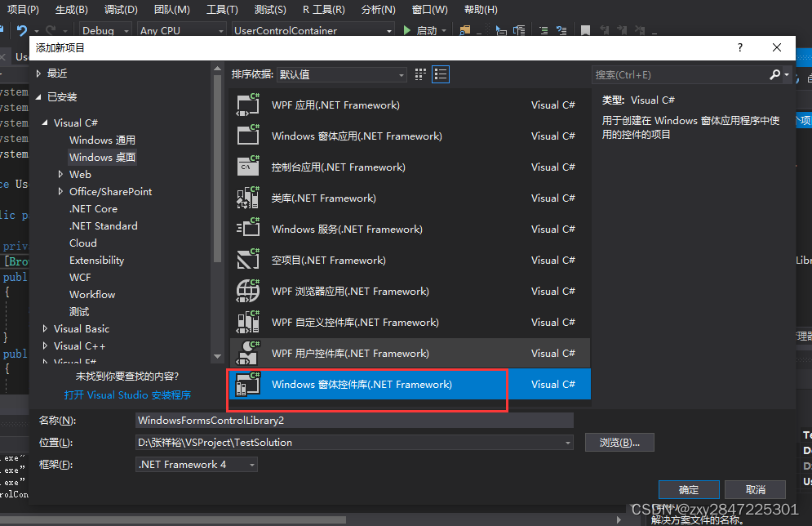Confirm with the 确定 button
Viewport: 812px width, 526px height.
coord(688,489)
